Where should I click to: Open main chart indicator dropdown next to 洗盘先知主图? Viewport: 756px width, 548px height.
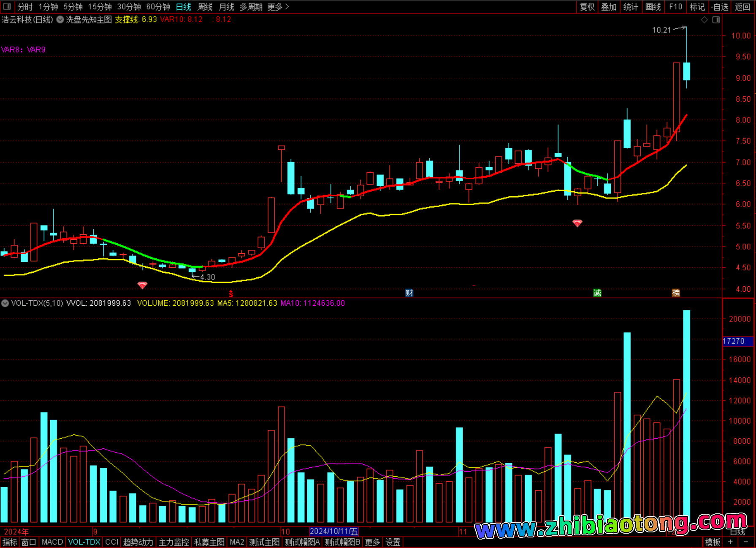60,19
